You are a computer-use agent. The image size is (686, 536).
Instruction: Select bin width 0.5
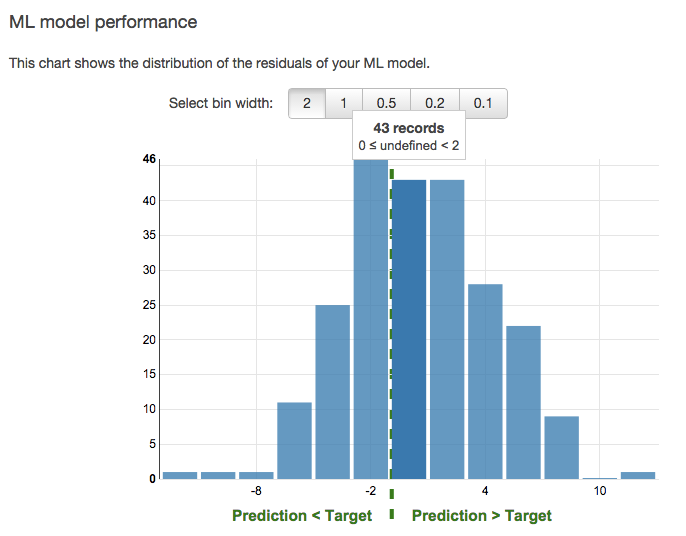pos(386,103)
